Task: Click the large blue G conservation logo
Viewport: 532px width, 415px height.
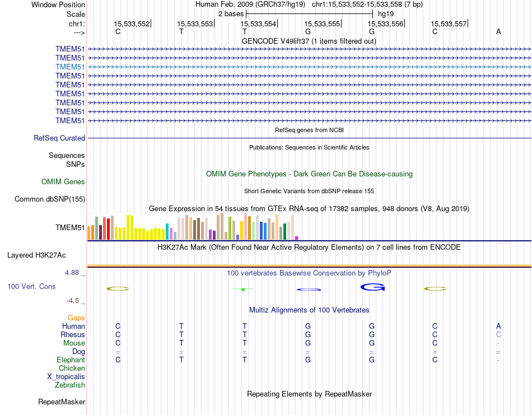Action: (372, 287)
